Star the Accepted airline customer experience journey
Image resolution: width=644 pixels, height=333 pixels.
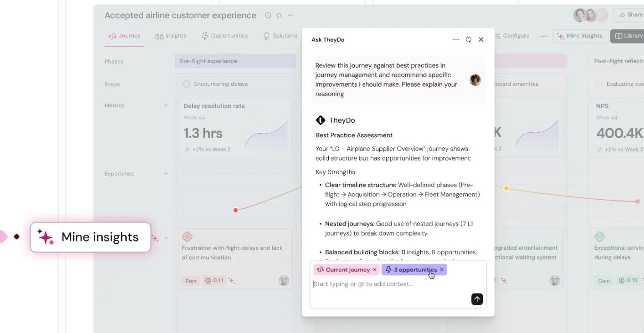(x=278, y=15)
